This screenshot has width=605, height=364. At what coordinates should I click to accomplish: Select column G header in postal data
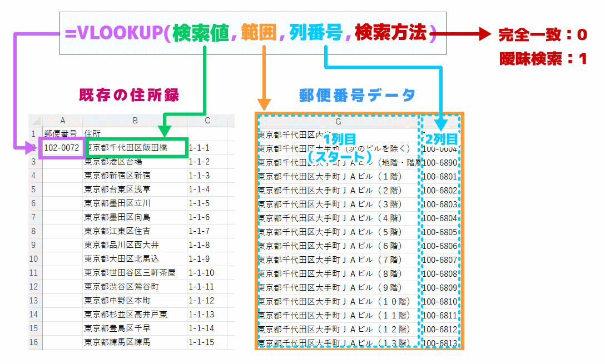(x=338, y=122)
